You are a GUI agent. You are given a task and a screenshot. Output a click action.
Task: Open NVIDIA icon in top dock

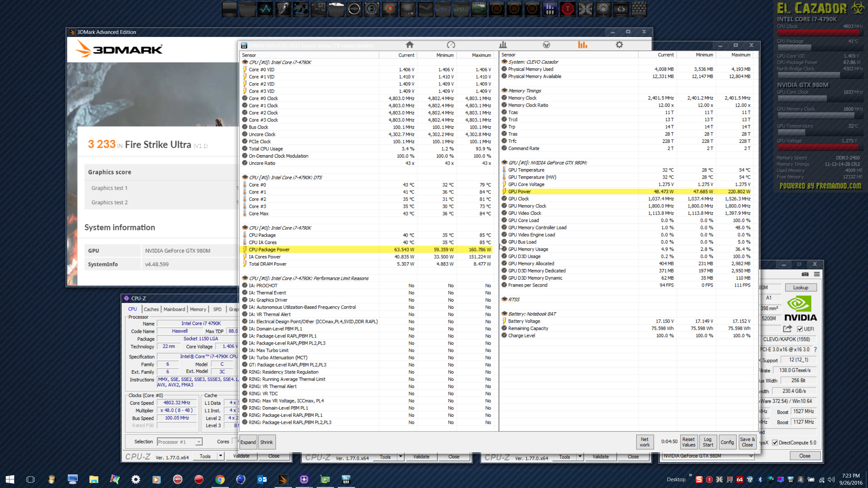(478, 9)
